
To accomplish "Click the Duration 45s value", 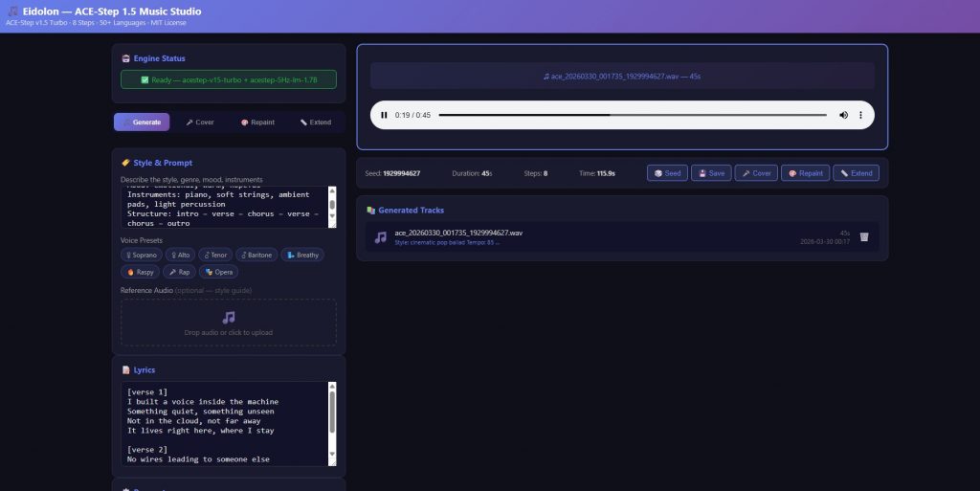I will tap(487, 173).
